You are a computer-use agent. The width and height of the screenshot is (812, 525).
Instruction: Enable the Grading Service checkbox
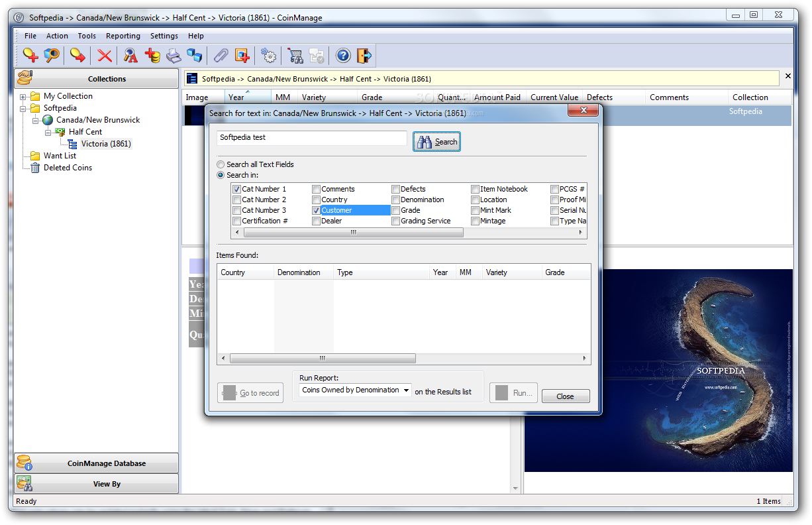pos(395,221)
